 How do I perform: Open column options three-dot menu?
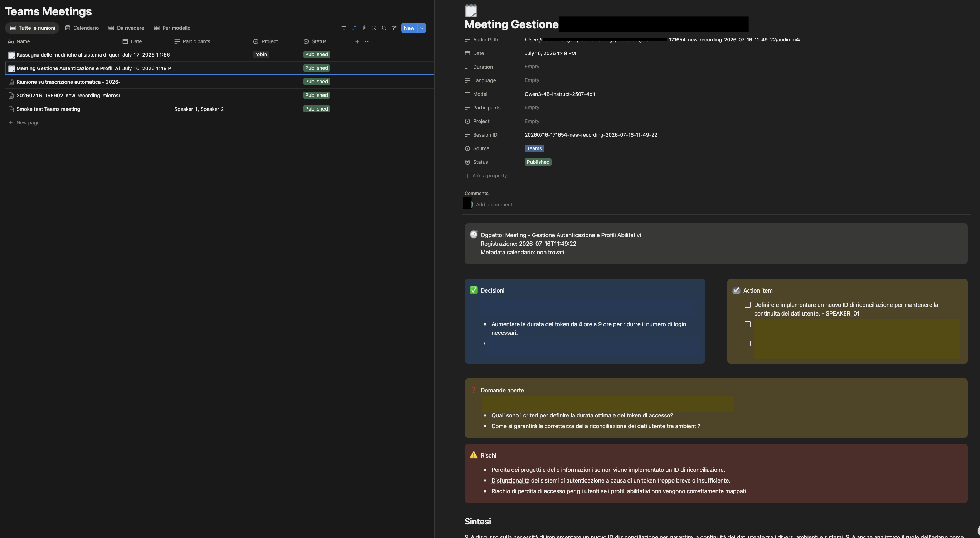(x=367, y=41)
